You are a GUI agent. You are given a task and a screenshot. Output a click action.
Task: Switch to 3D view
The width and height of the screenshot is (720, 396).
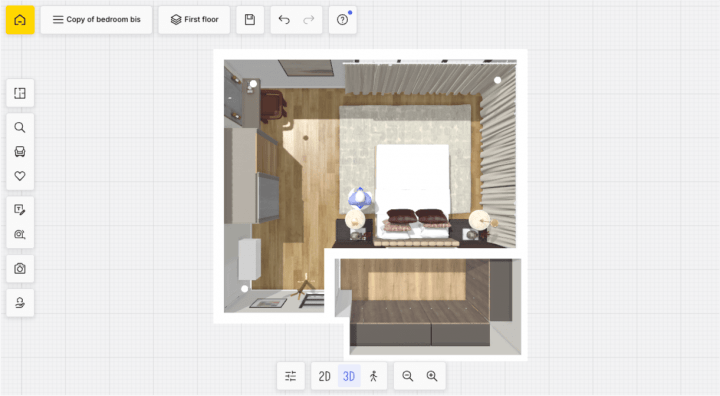pyautogui.click(x=349, y=376)
